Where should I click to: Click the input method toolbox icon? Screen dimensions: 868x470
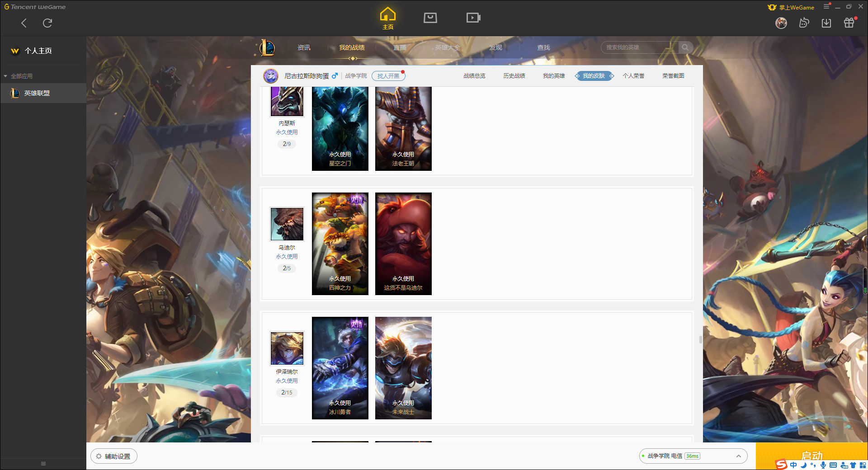863,465
